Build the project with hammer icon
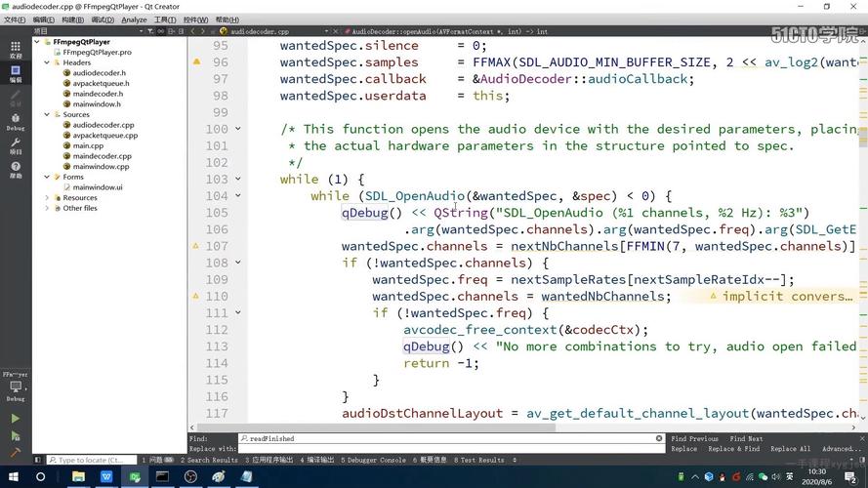Screen dimensions: 868x488 pos(15,453)
